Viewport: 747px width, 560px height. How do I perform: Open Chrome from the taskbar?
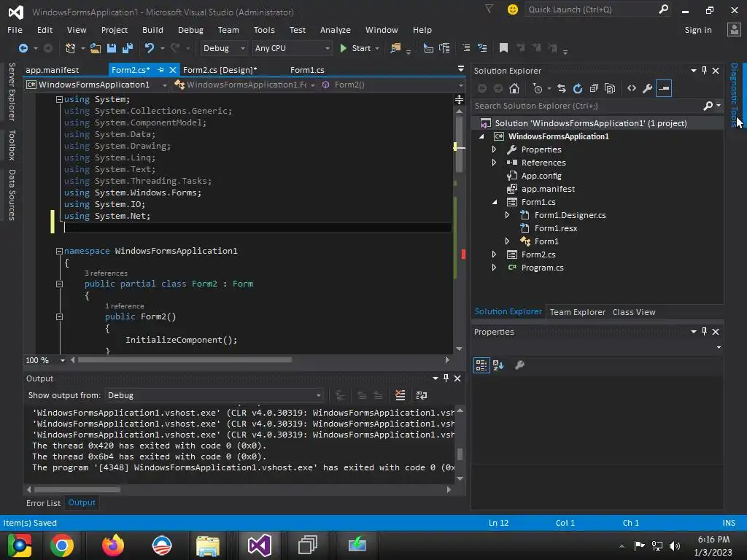[x=62, y=545]
